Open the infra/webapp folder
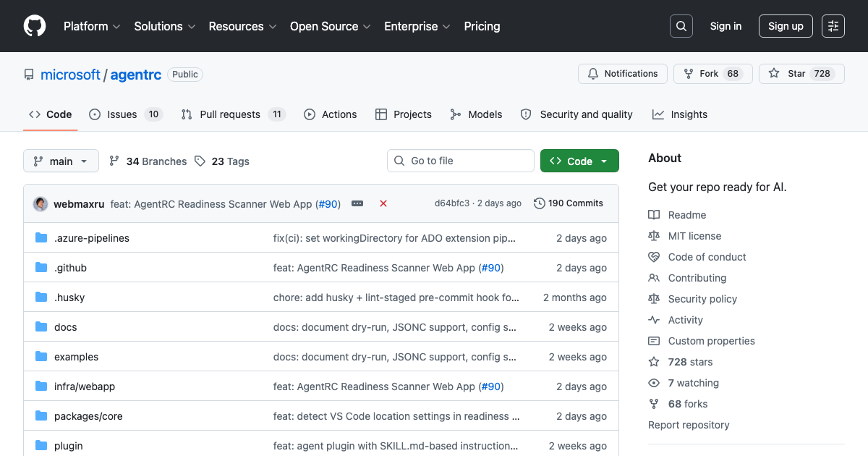 coord(85,387)
